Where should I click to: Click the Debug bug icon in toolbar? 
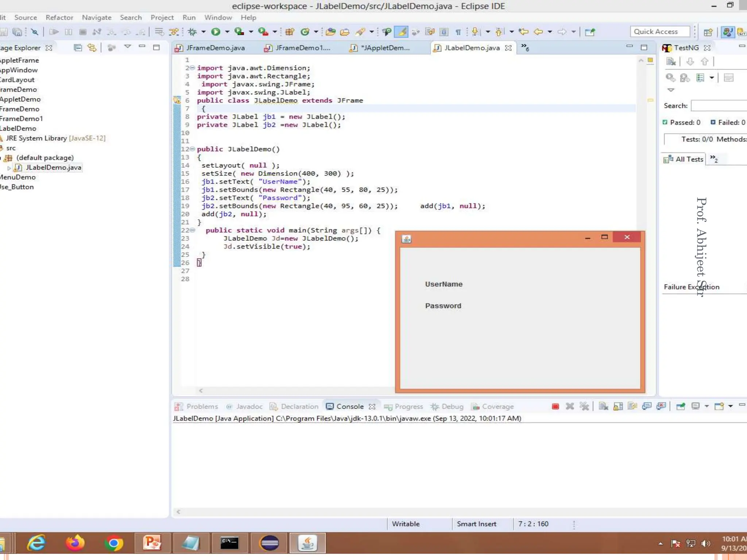(x=192, y=32)
